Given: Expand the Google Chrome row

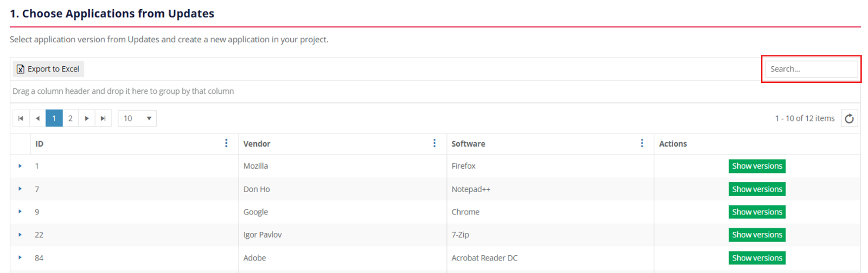Looking at the screenshot, I should coord(20,212).
